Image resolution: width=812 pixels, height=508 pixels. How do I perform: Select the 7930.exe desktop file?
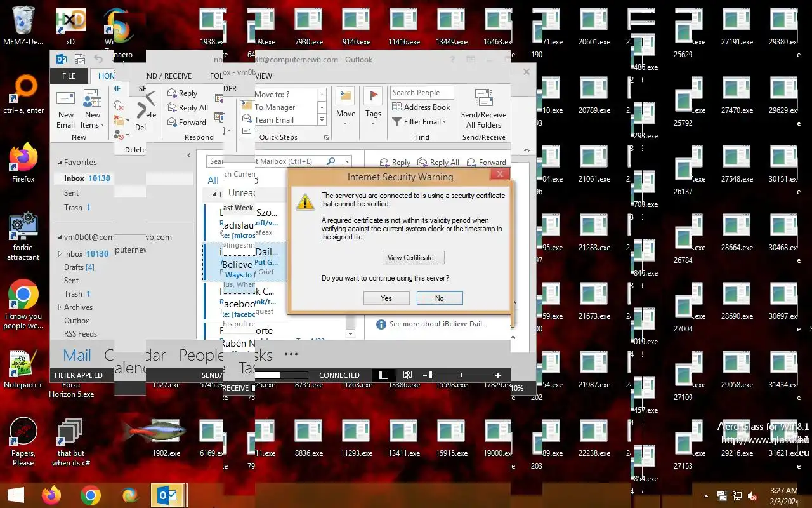click(x=308, y=27)
